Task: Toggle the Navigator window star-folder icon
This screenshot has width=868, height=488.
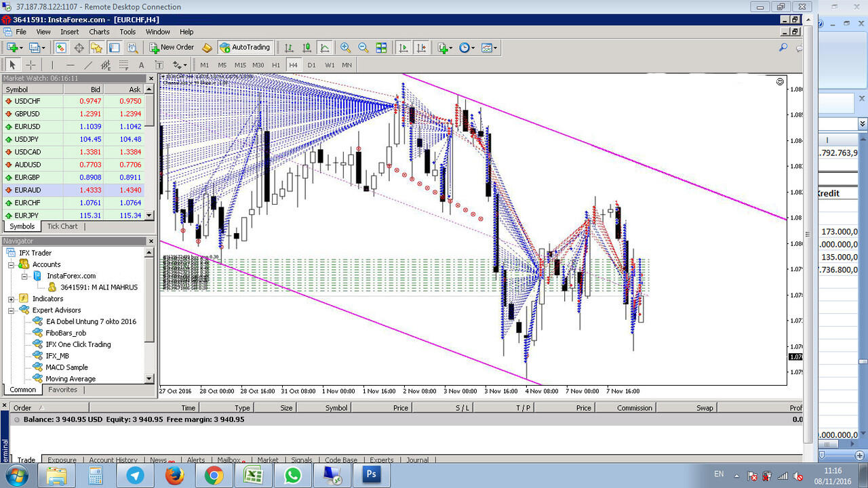Action: tap(96, 47)
